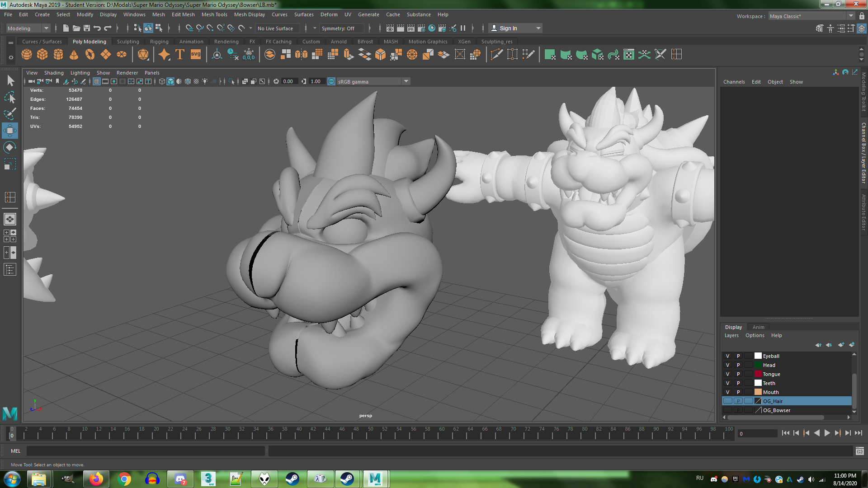Choose the Select tool arrow
Image resolution: width=868 pixels, height=488 pixels.
pos(10,80)
